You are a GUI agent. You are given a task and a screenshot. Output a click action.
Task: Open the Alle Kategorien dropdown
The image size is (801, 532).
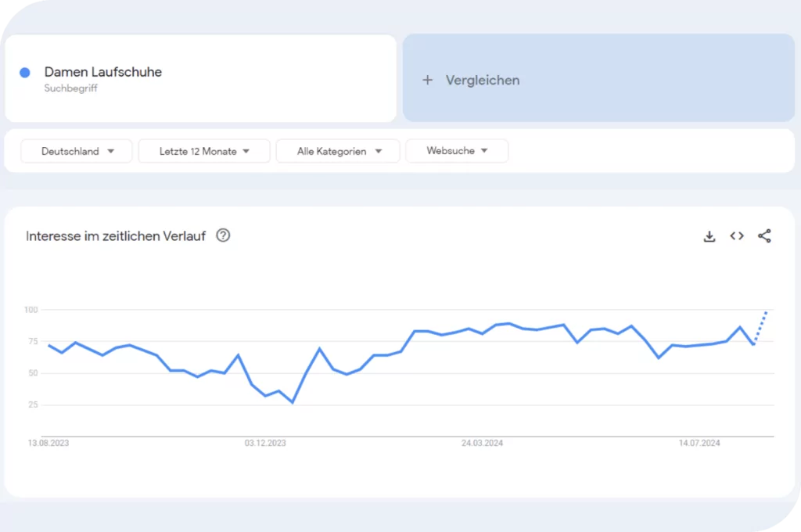tap(338, 151)
